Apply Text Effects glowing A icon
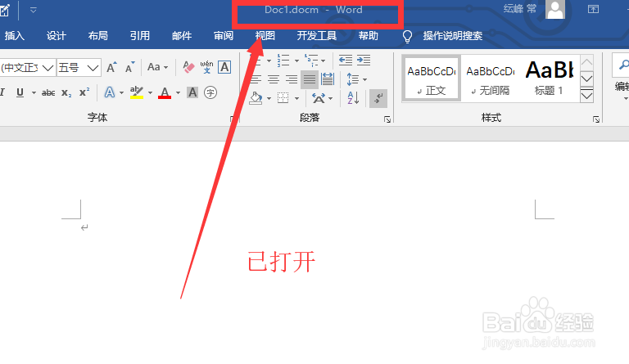This screenshot has width=629, height=364. point(109,92)
